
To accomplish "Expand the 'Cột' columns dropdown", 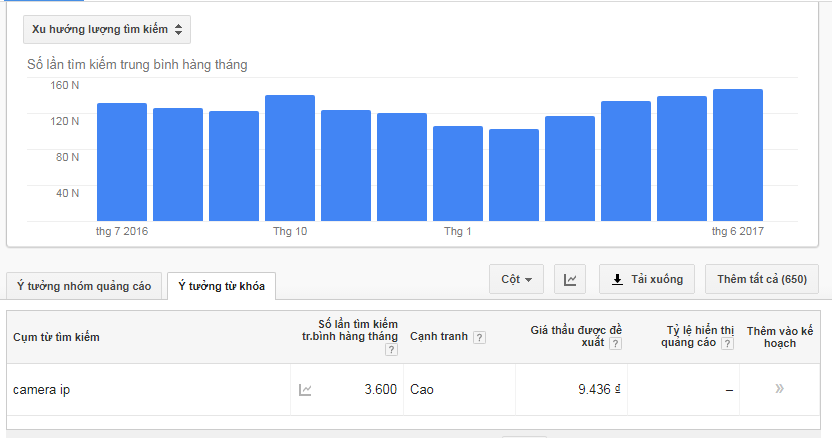I will tap(516, 280).
